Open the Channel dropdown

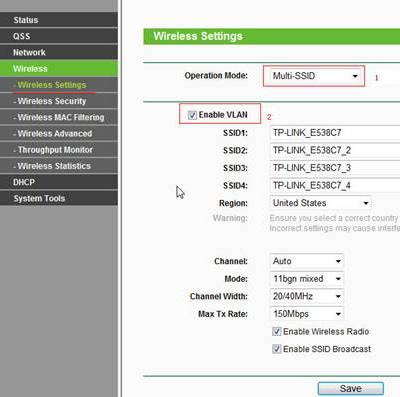(306, 261)
